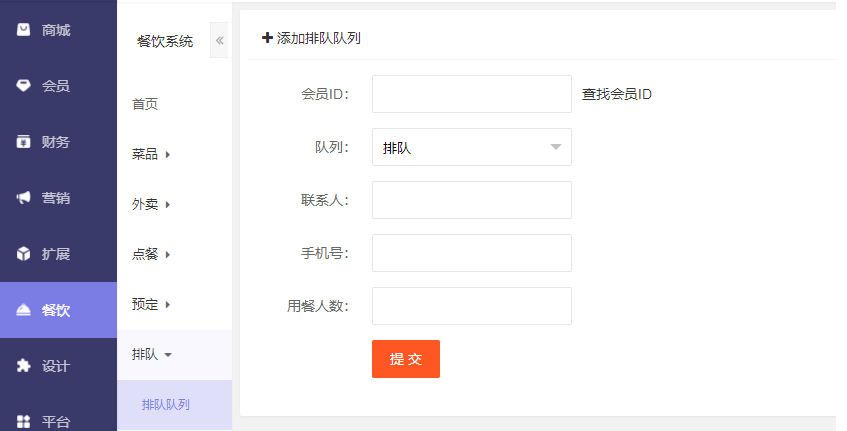Select the 排队队列 menu item
This screenshot has width=847, height=431.
point(166,405)
